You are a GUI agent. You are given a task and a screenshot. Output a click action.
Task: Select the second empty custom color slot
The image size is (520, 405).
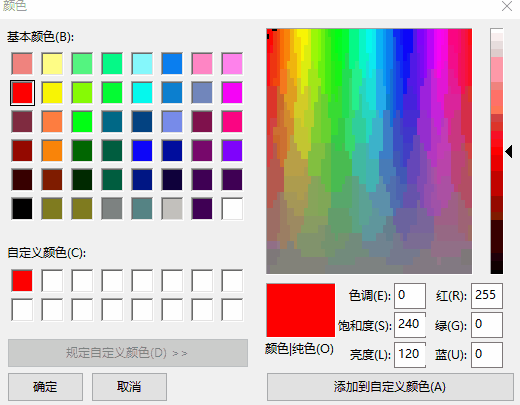(82, 281)
